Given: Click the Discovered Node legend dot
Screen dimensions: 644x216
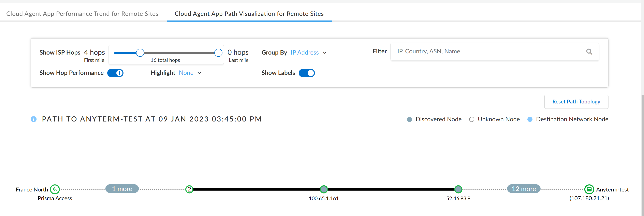Looking at the screenshot, I should (x=409, y=119).
